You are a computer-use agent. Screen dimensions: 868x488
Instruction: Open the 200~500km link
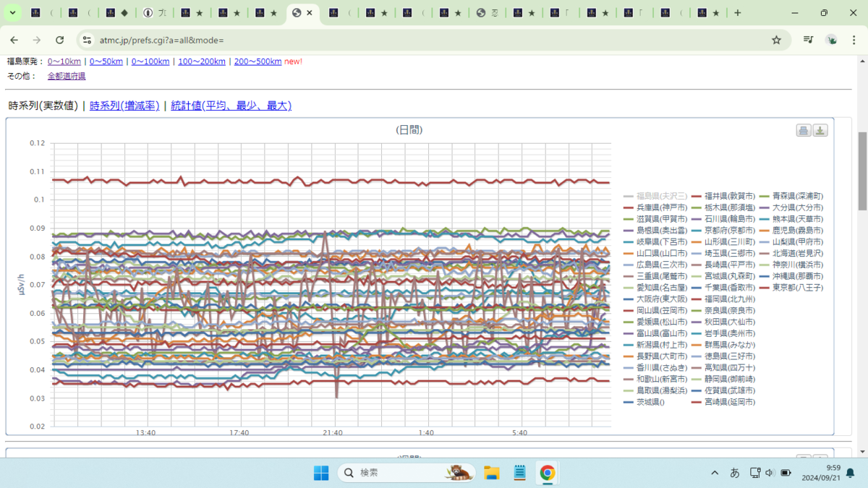[258, 61]
